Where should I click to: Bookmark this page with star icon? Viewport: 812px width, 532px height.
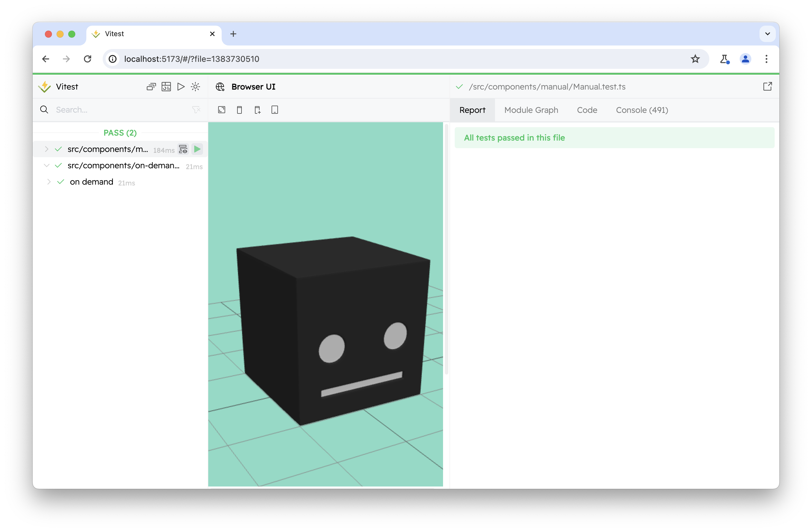pos(695,59)
